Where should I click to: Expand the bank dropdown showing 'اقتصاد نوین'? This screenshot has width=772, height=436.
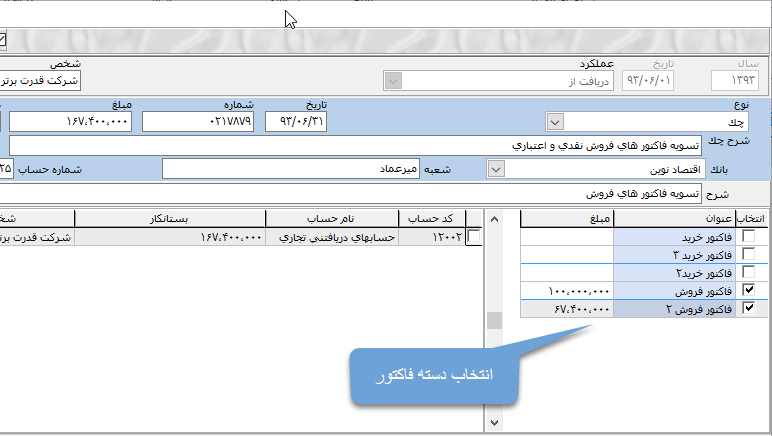click(x=496, y=170)
